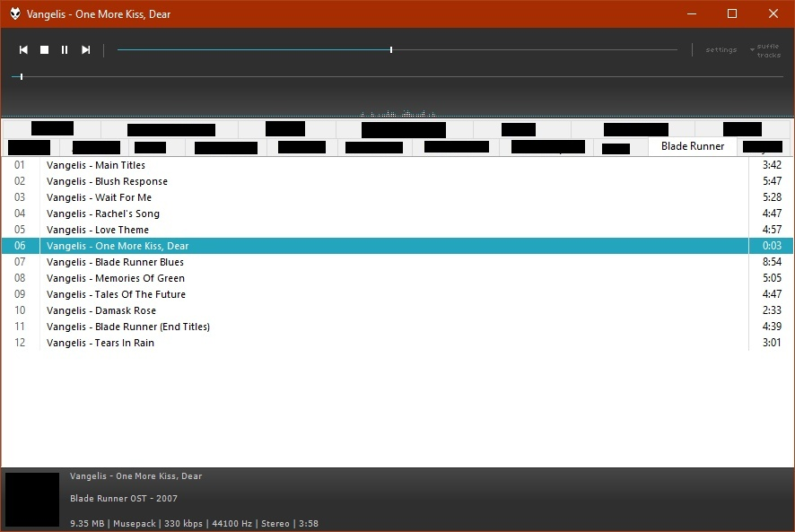Image resolution: width=795 pixels, height=532 pixels.
Task: Toggle shuffle tracks mode
Action: pyautogui.click(x=767, y=49)
